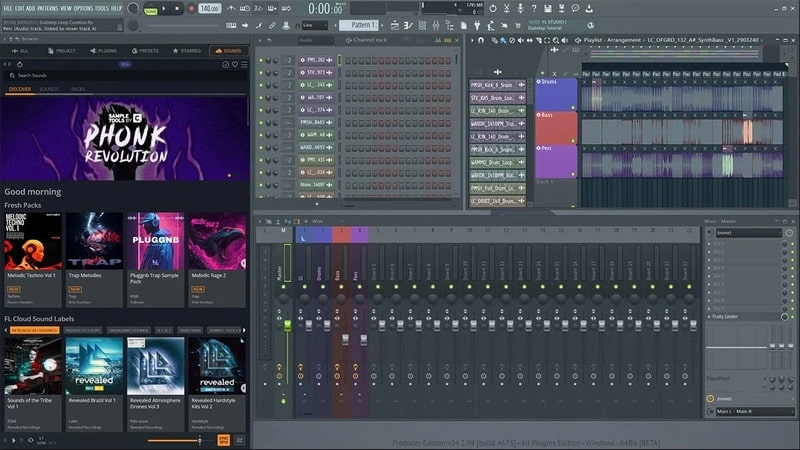Image resolution: width=800 pixels, height=450 pixels.
Task: Click the Master channel volume fader
Action: (288, 325)
